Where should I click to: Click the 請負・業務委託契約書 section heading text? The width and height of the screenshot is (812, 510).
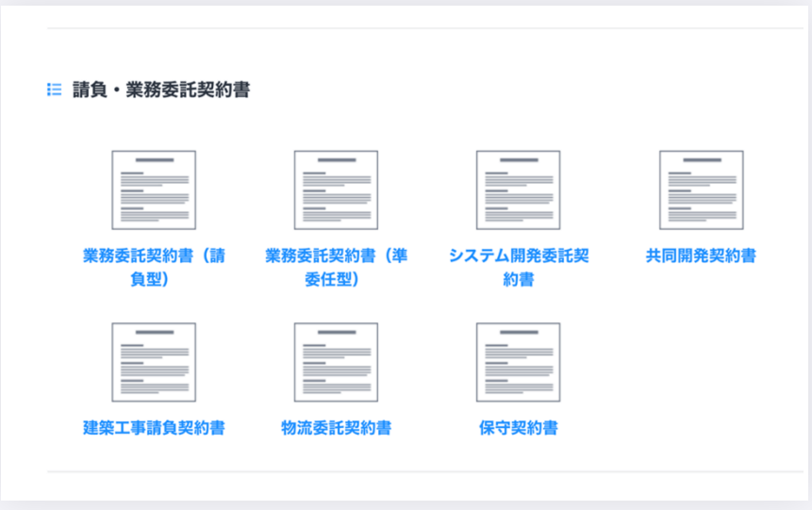coord(161,90)
